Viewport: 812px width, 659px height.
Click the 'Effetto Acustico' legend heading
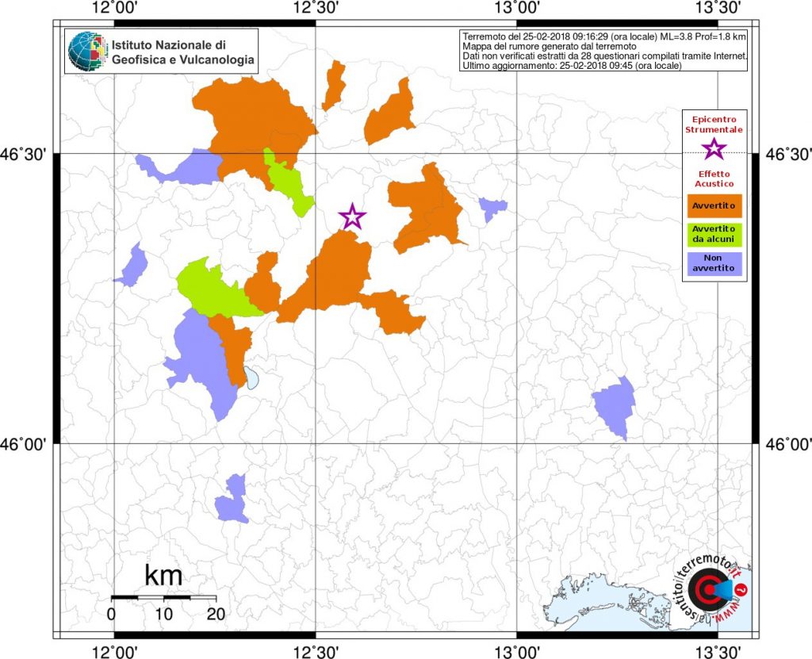(714, 178)
